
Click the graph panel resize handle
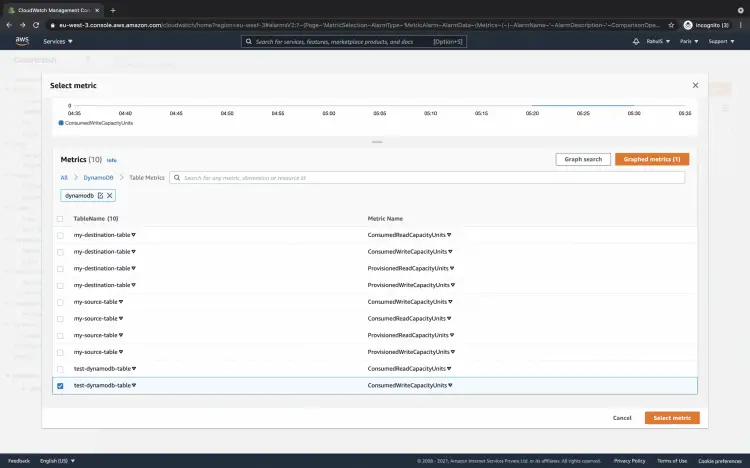[377, 142]
